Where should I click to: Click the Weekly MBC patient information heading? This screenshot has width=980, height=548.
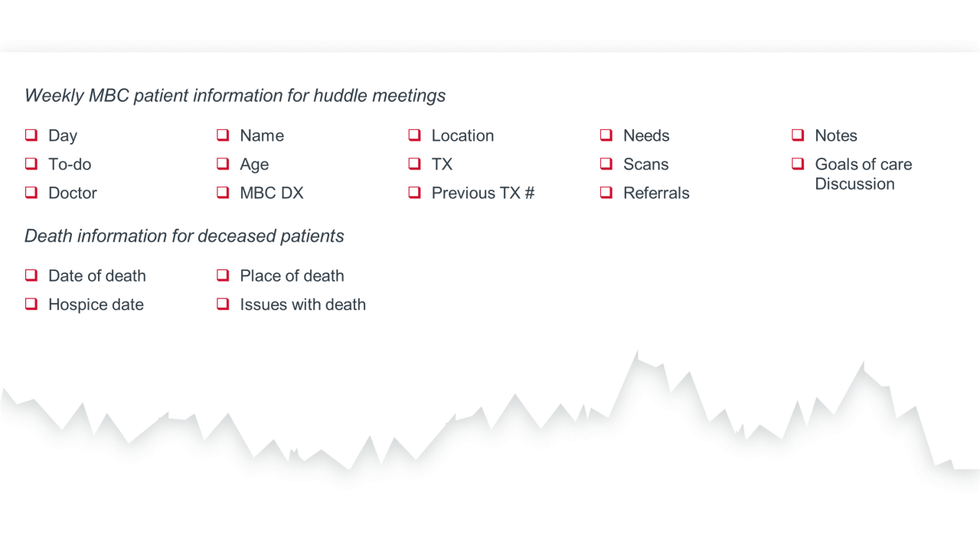click(235, 96)
